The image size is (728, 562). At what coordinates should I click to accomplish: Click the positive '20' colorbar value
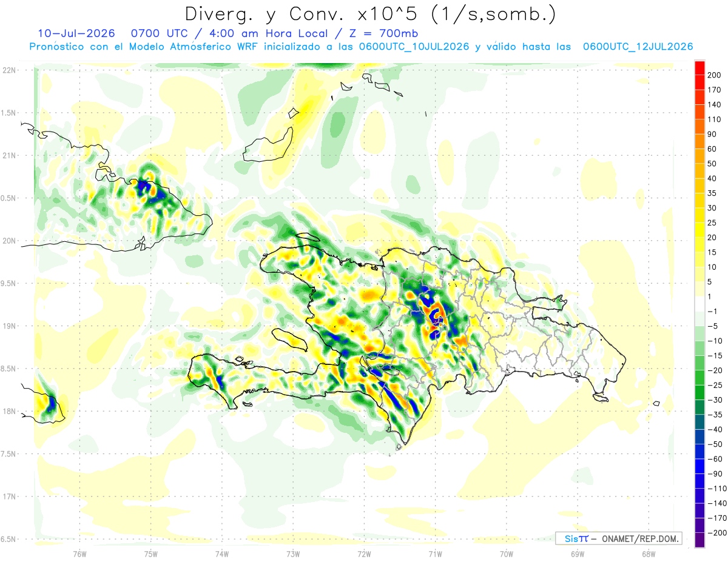pyautogui.click(x=713, y=238)
